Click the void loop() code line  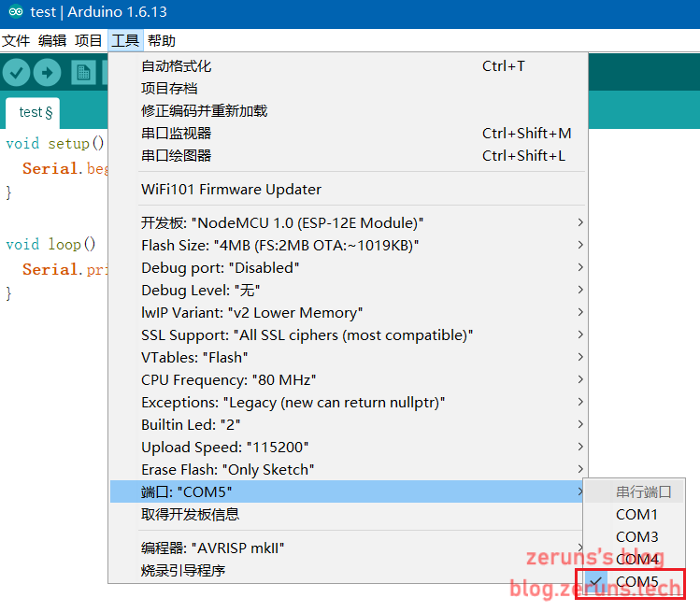[50, 244]
